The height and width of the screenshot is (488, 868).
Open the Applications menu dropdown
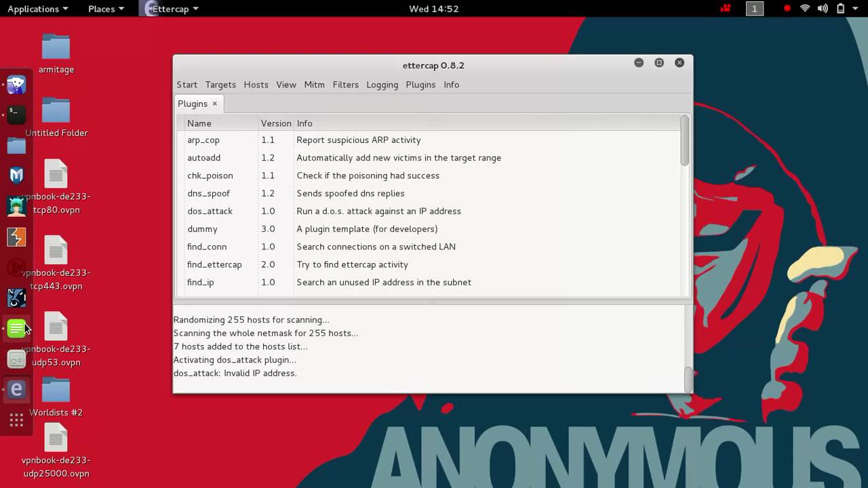(x=37, y=9)
